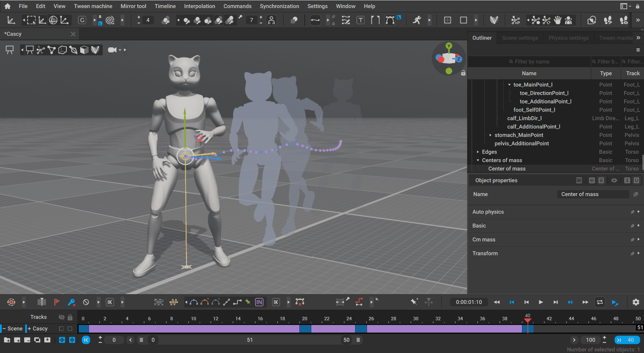
Task: Open the camera icon in the viewport toolbar
Action: point(112,50)
